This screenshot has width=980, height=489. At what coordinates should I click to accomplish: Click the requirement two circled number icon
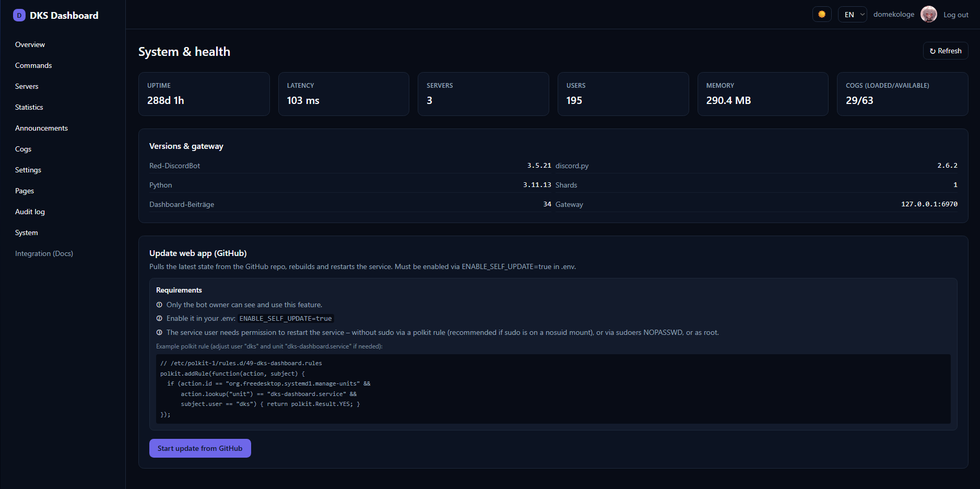coord(159,318)
